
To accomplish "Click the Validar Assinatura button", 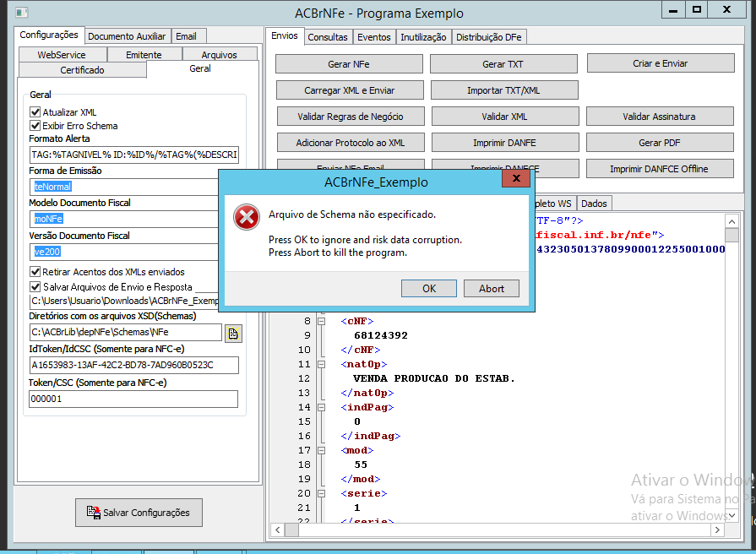I will (x=660, y=117).
